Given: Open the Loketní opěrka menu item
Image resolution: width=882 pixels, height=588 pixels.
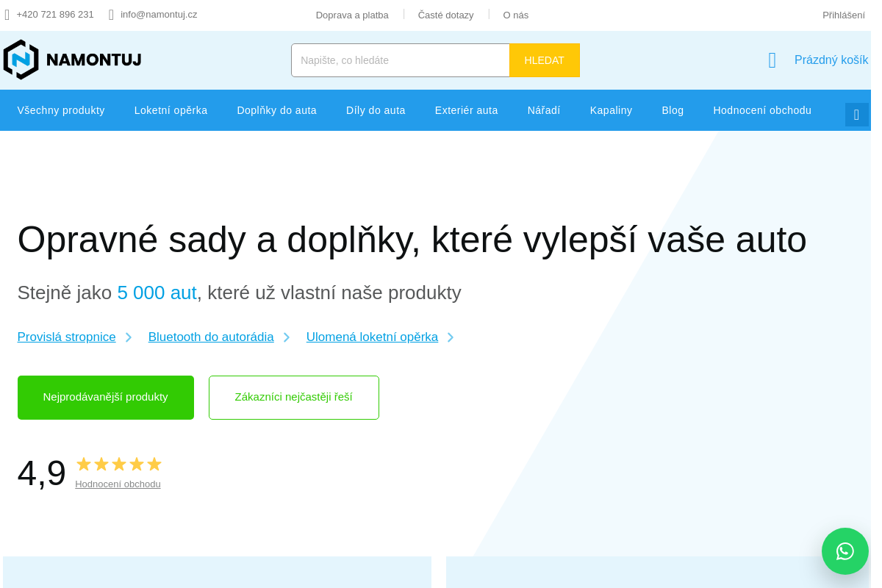Looking at the screenshot, I should (171, 110).
